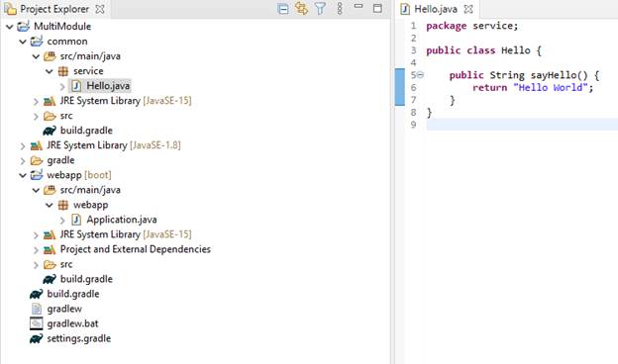Select Hello.java in the tree

[x=108, y=86]
